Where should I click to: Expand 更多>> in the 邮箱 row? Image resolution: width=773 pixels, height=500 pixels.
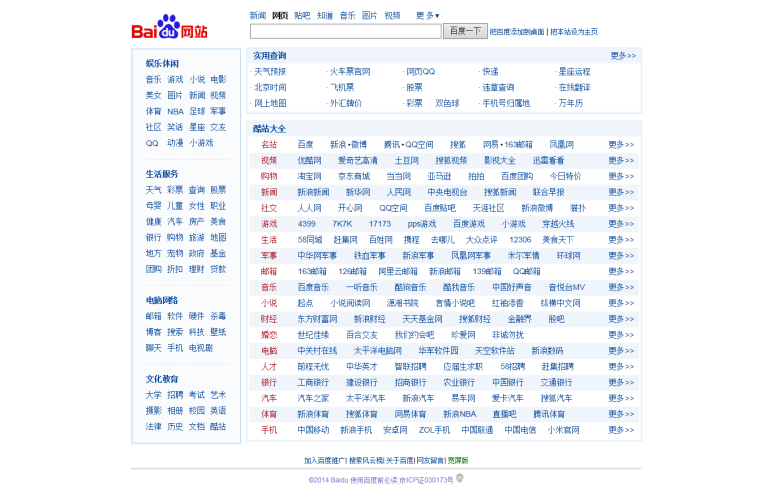(x=621, y=271)
